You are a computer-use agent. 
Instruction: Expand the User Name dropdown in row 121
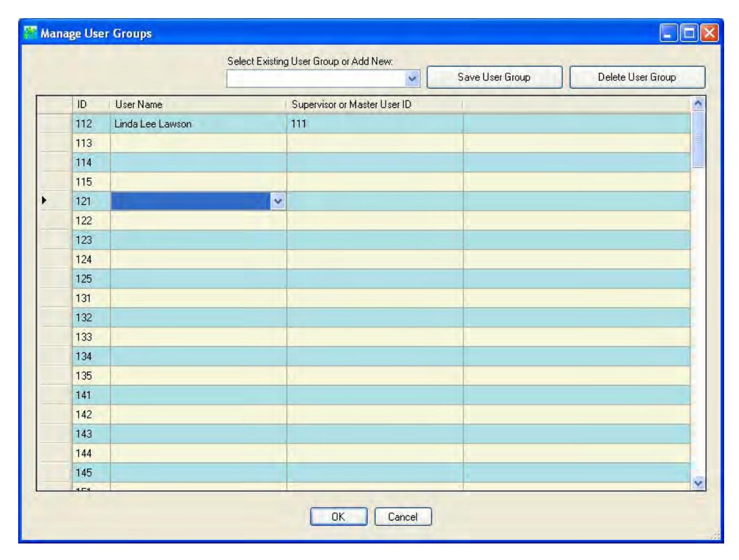[x=278, y=202]
